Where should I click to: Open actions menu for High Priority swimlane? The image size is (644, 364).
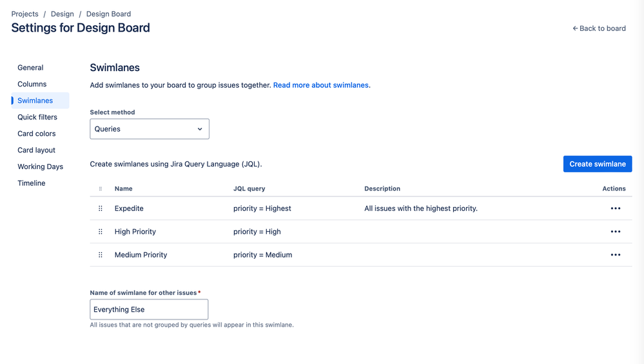point(615,232)
